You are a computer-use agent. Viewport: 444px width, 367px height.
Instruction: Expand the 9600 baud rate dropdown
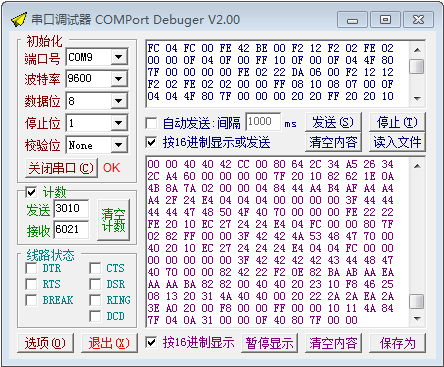pos(118,79)
